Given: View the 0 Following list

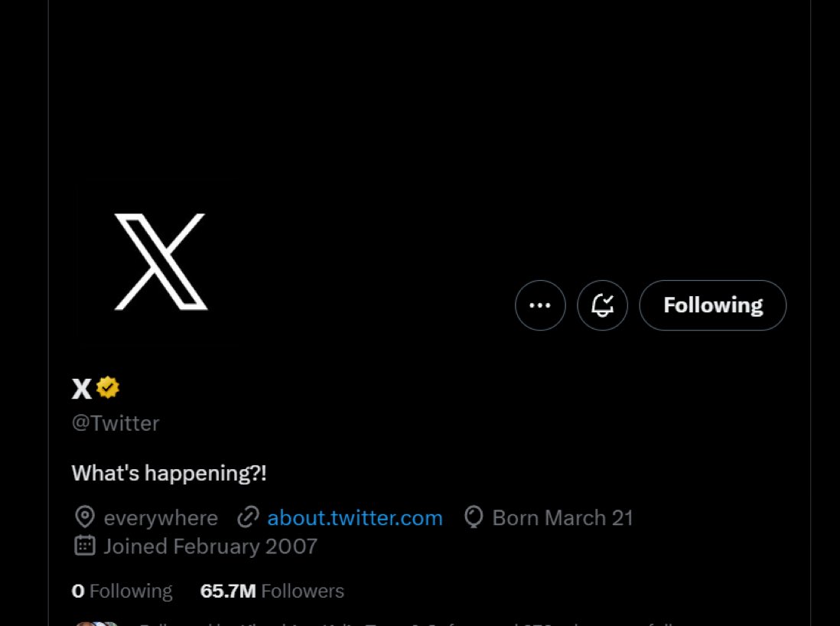Looking at the screenshot, I should click(x=122, y=591).
